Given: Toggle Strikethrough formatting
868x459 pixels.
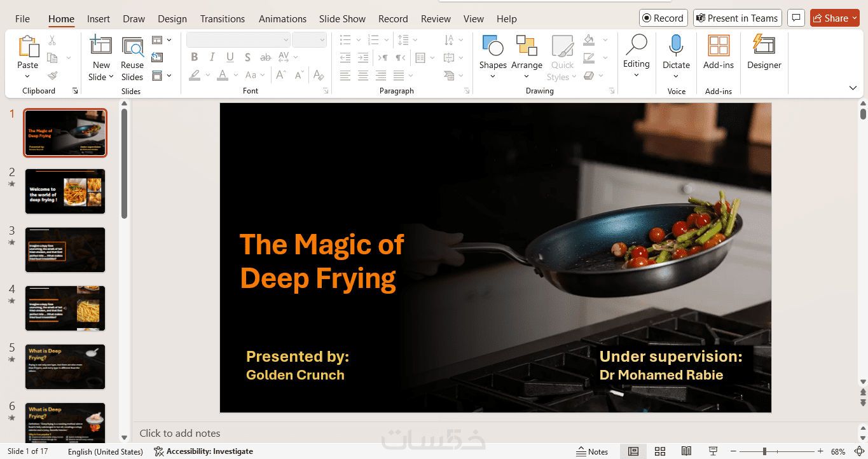Looking at the screenshot, I should click(266, 57).
